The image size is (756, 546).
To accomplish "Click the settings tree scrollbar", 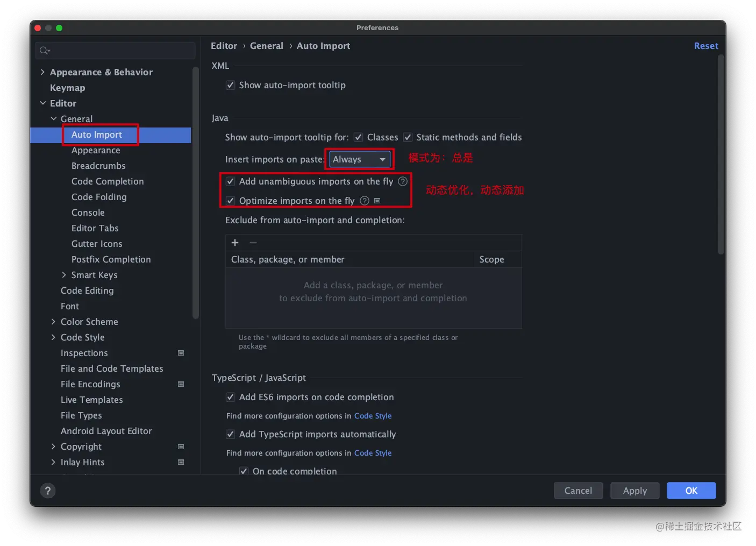I will pos(196,192).
